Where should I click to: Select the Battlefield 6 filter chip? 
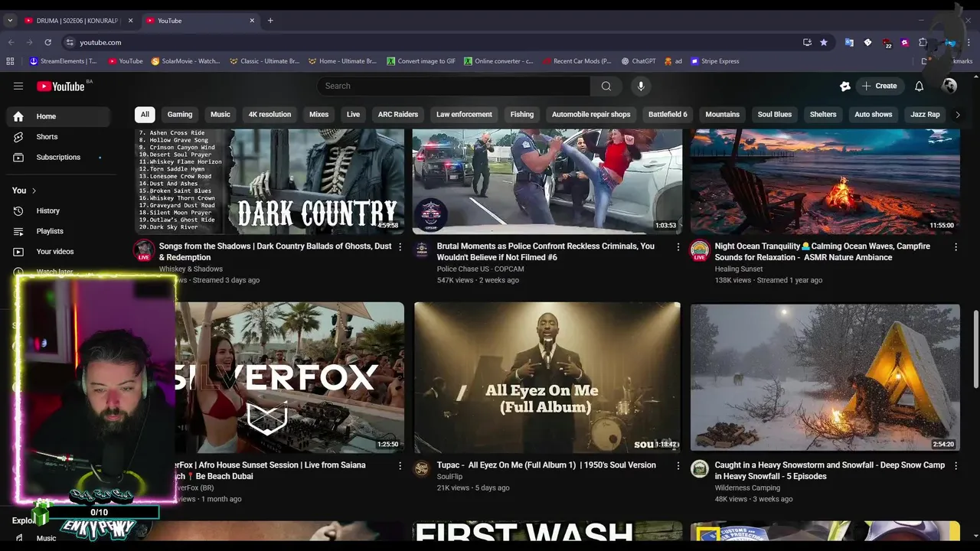668,115
